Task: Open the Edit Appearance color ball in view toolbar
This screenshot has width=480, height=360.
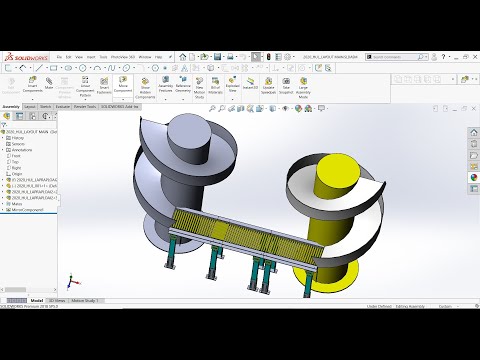Action: click(298, 109)
